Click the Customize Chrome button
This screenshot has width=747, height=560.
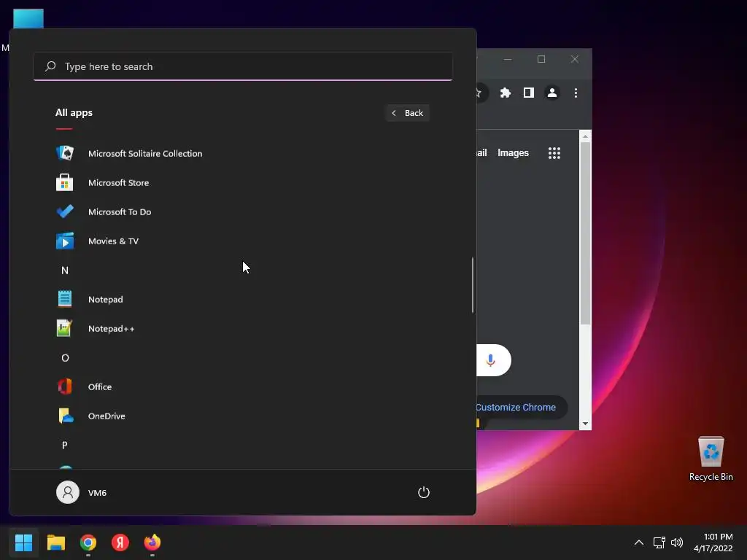click(516, 407)
